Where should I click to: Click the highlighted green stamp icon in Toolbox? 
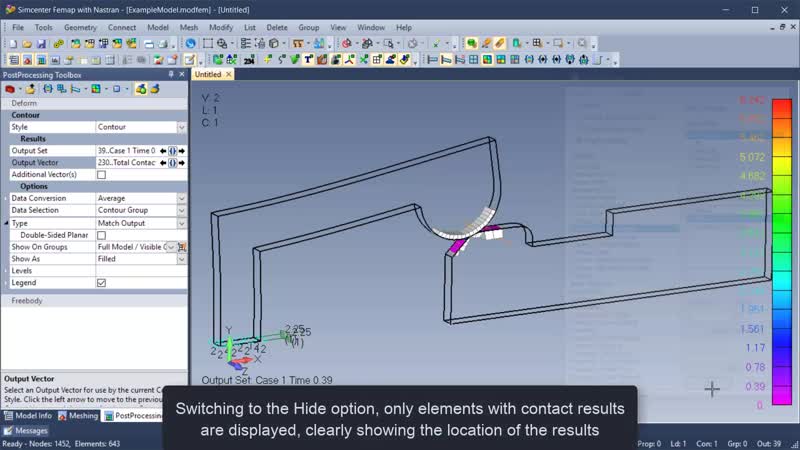pyautogui.click(x=141, y=89)
